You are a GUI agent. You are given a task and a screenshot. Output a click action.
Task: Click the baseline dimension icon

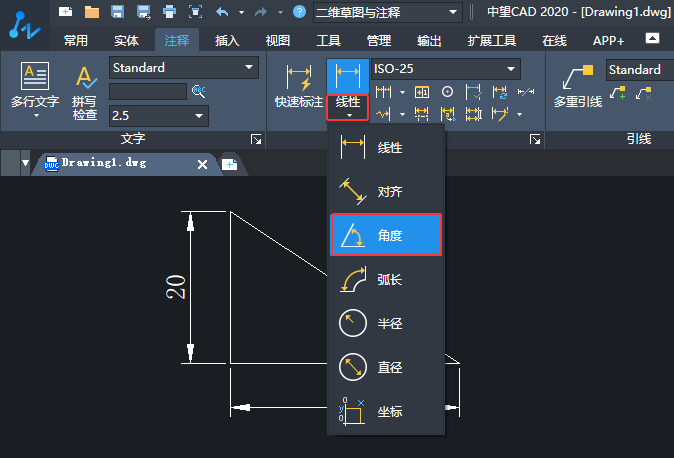383,92
